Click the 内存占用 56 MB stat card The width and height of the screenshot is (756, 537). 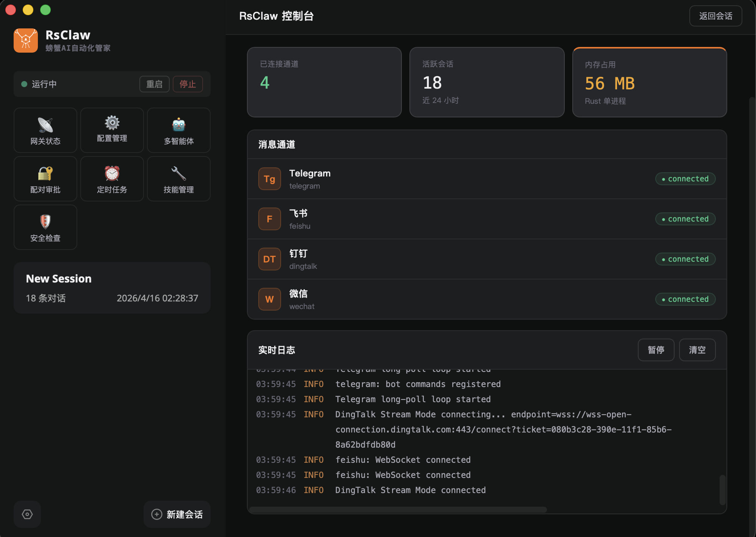click(649, 83)
